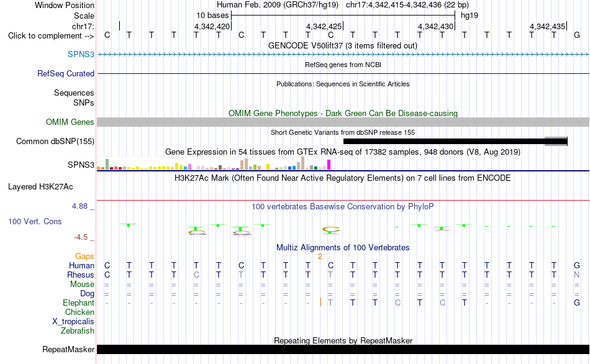Click the first C base in complement row

107,35
